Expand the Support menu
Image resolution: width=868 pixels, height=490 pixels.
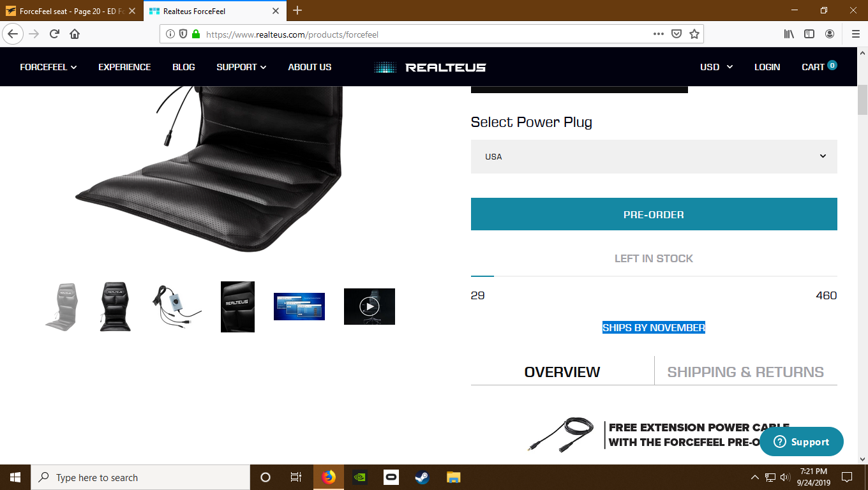tap(241, 67)
